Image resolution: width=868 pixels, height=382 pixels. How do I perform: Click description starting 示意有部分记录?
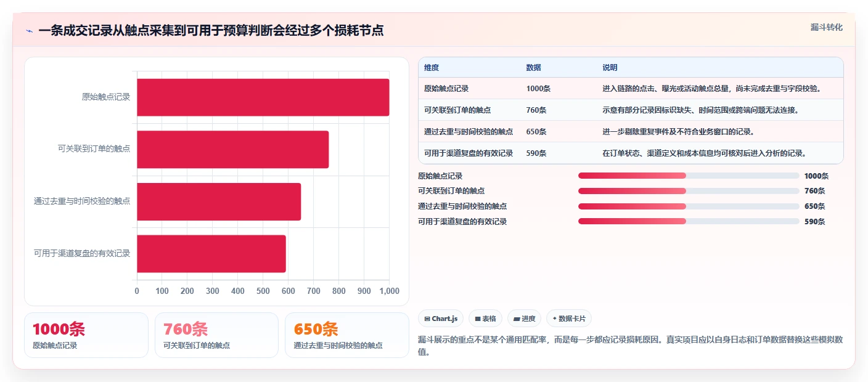(x=700, y=110)
